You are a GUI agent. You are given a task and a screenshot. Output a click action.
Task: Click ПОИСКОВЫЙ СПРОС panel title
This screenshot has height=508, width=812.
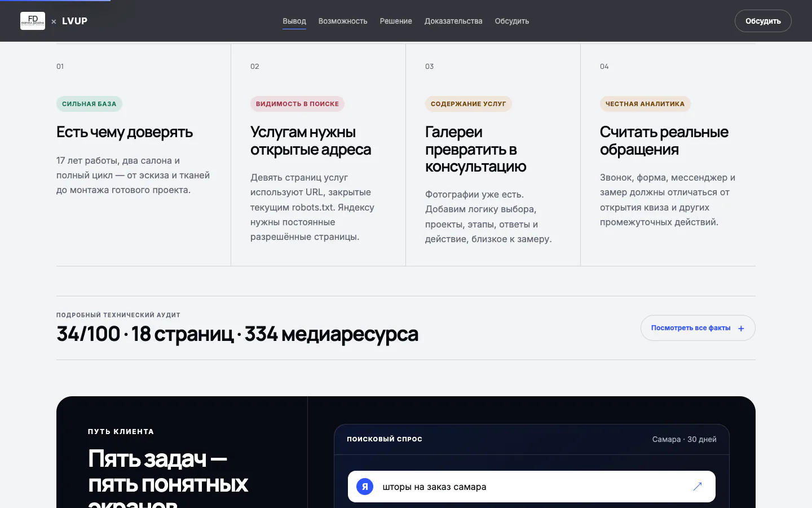click(385, 439)
